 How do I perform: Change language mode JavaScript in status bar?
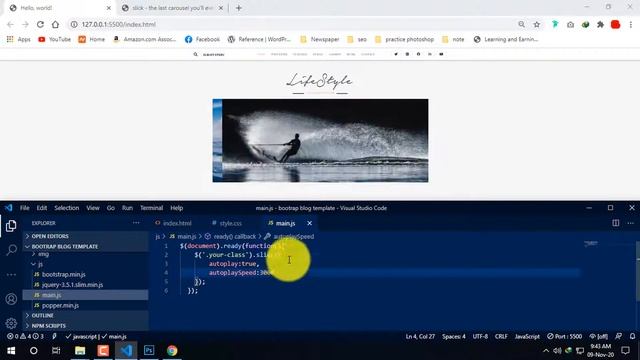527,336
